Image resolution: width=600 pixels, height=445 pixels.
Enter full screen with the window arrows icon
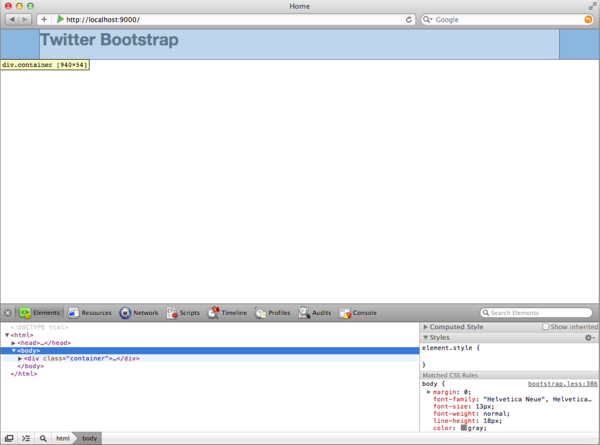click(592, 6)
